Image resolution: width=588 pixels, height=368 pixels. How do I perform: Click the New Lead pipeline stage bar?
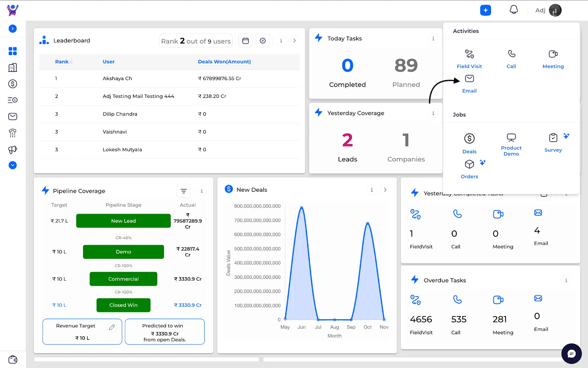(x=123, y=221)
